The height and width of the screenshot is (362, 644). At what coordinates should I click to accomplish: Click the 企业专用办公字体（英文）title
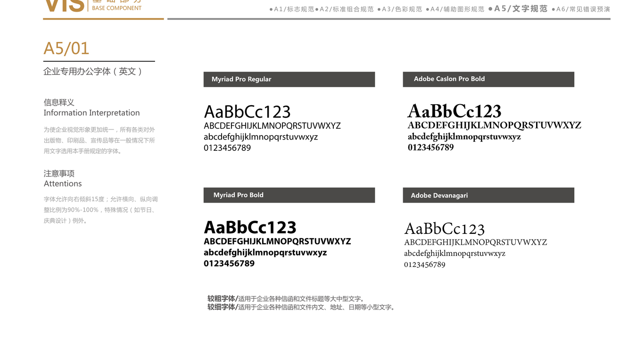[93, 71]
